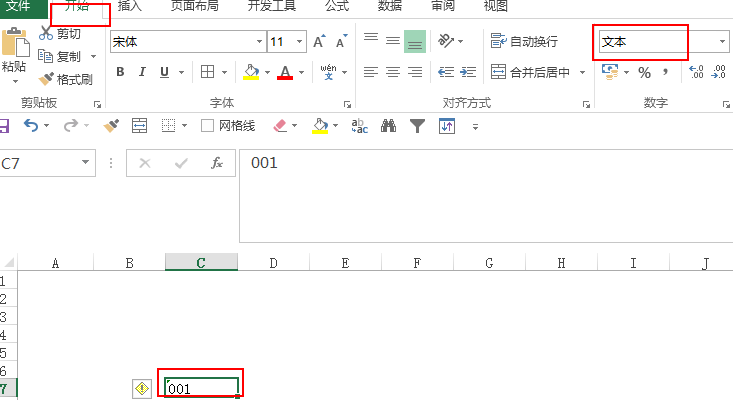
Task: Click the replace ab-ac icon
Action: point(359,126)
